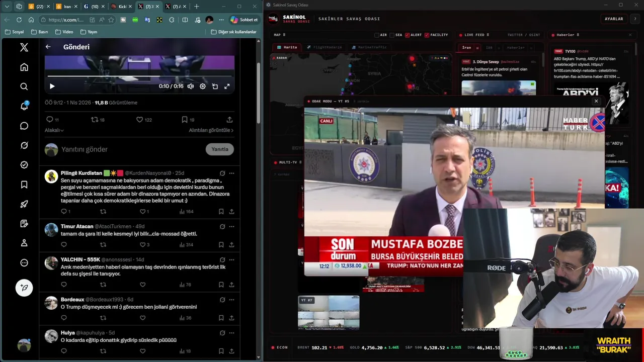Click the white compose post button
The height and width of the screenshot is (362, 644).
[x=24, y=288]
